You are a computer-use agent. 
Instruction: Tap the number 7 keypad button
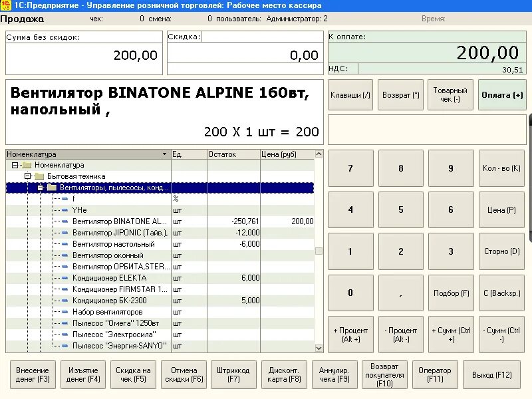350,168
